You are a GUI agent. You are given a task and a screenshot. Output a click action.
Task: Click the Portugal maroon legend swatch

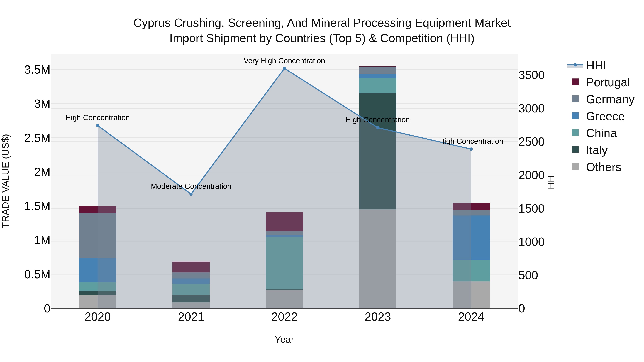pos(575,82)
